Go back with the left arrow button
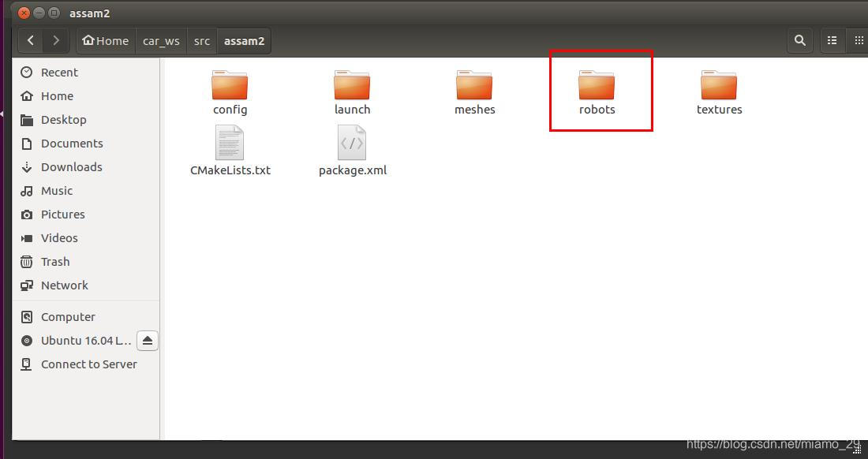The width and height of the screenshot is (868, 459). point(31,40)
